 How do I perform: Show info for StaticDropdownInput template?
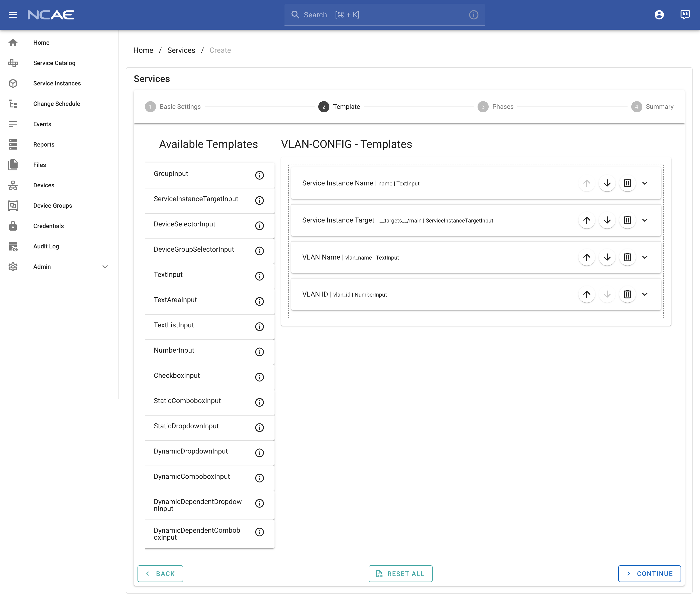(259, 427)
